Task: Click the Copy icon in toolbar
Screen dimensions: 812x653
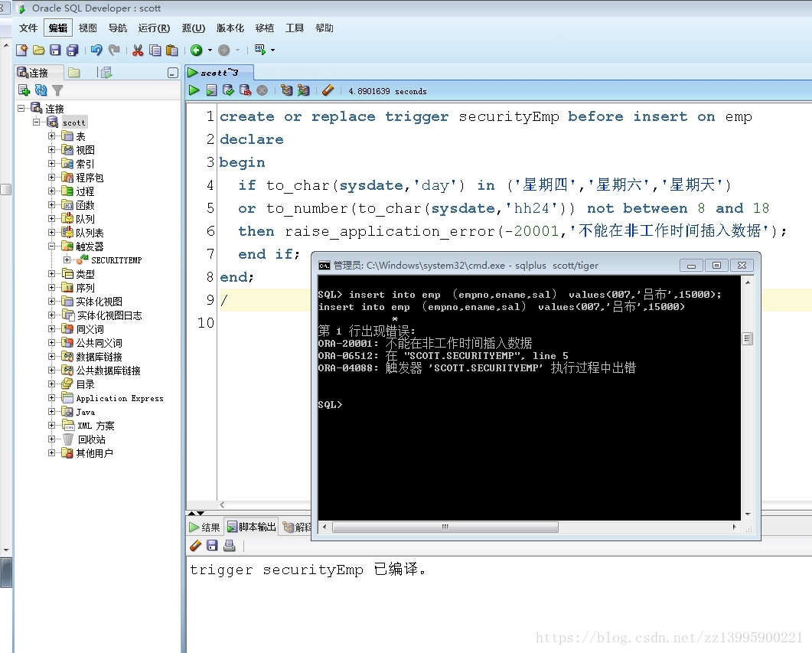Action: 155,51
